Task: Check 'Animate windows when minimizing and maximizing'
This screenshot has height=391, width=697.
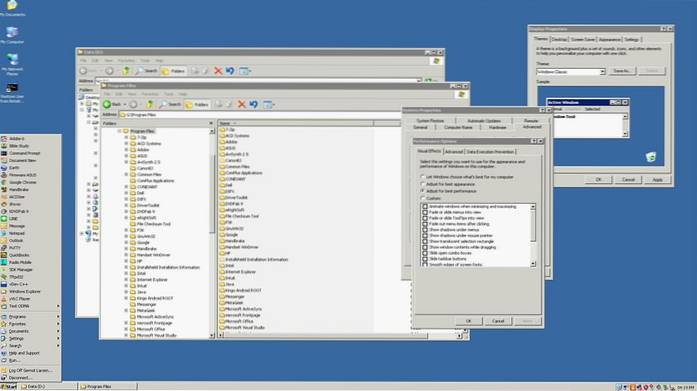Action: 425,207
